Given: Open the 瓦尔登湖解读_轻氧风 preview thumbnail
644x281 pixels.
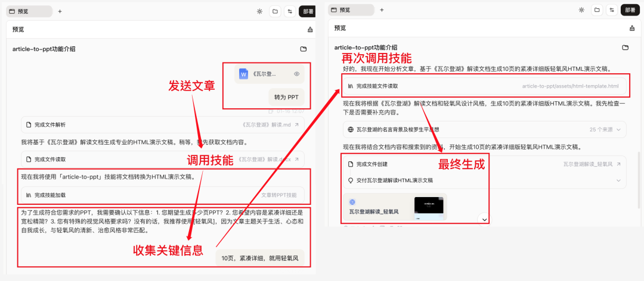Looking at the screenshot, I should pyautogui.click(x=429, y=207).
